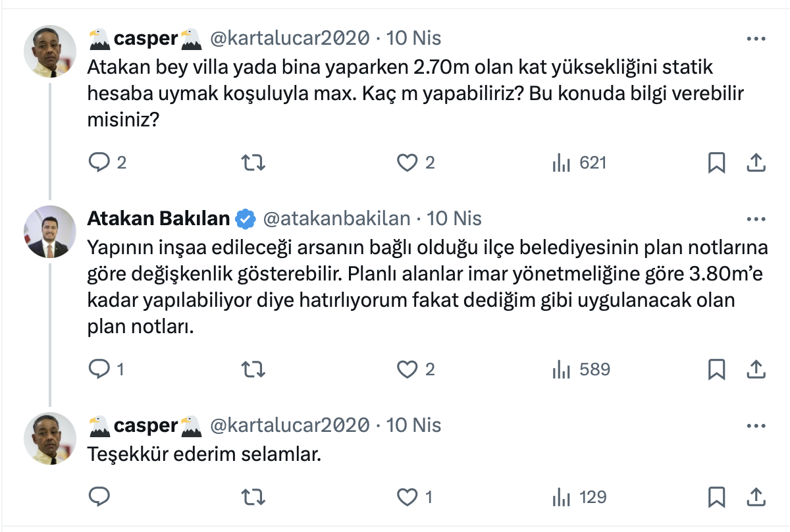Screen dimensions: 790x532
Task: Open @atakanbakilan profile handle link
Action: (336, 219)
